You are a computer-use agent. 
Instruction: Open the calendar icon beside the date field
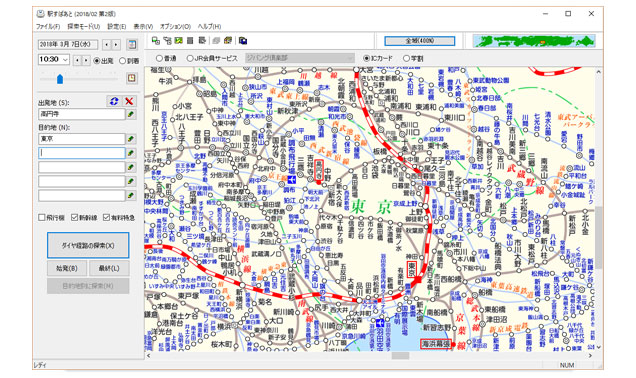(x=131, y=44)
